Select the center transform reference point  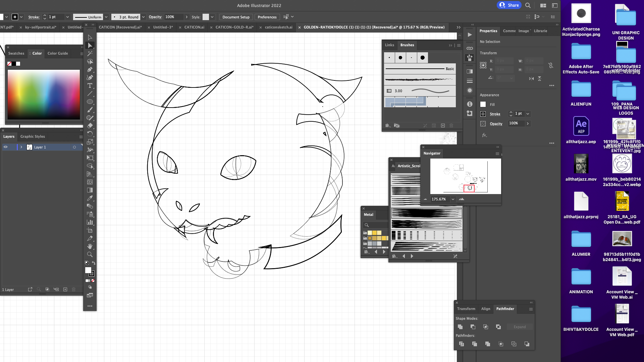(x=483, y=65)
